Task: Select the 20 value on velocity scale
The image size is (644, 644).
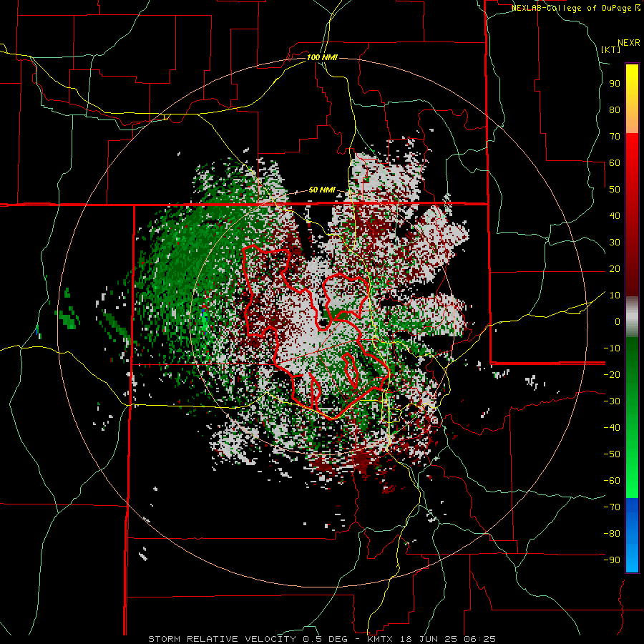Action: pos(615,268)
